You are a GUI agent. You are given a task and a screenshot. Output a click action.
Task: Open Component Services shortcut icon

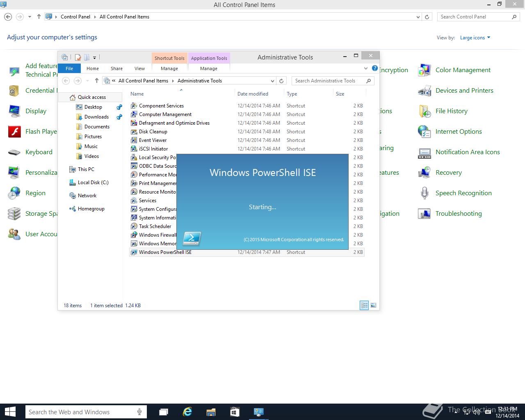pos(134,106)
